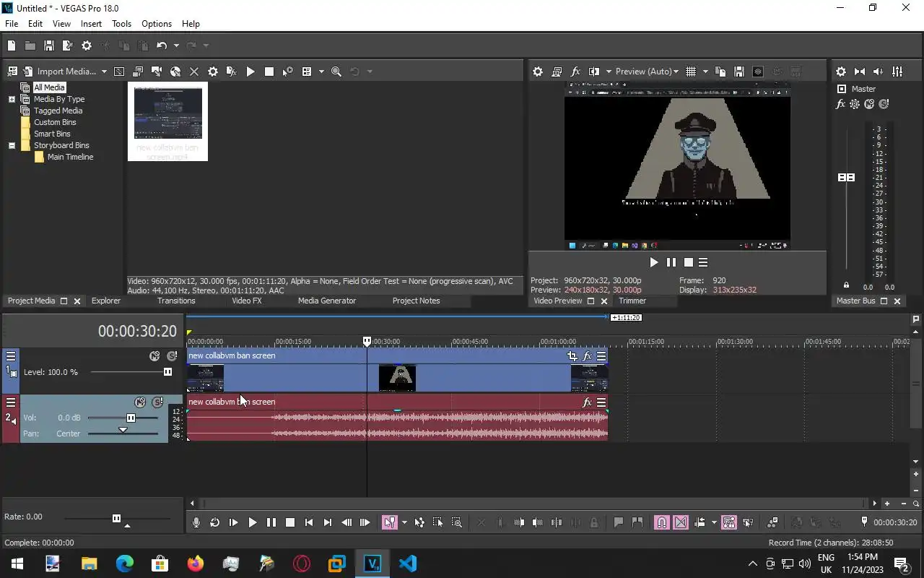This screenshot has height=578, width=924.
Task: Click the search media magnifier icon
Action: click(336, 72)
